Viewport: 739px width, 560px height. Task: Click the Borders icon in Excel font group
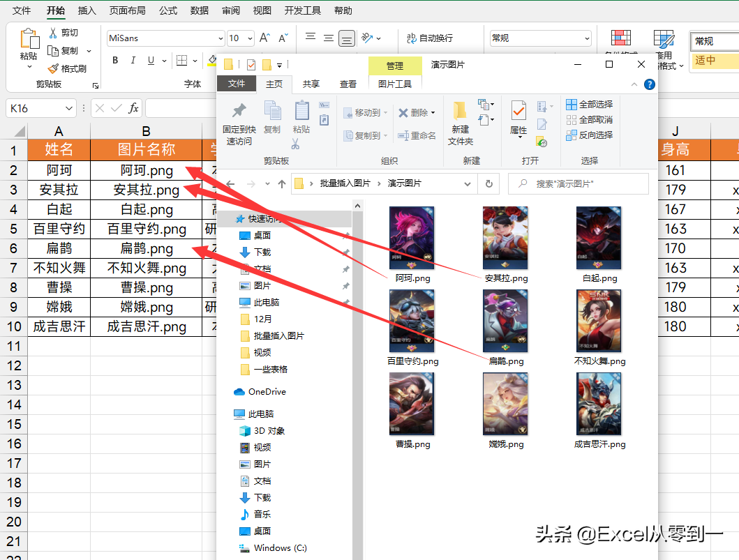coord(181,60)
